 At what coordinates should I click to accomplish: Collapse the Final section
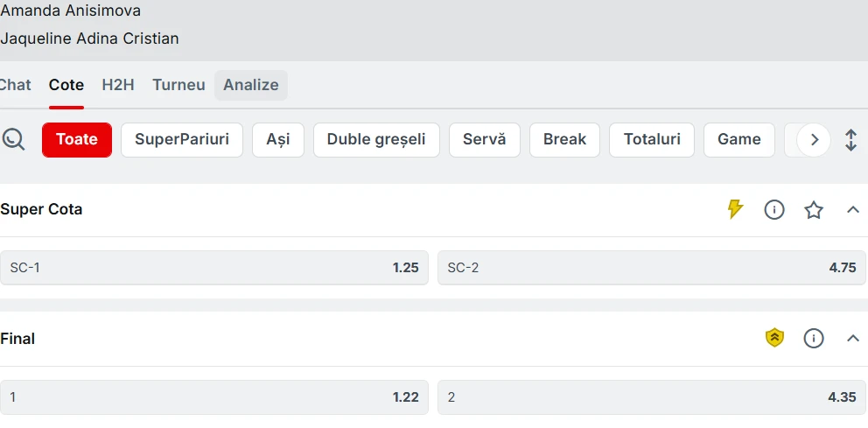pyautogui.click(x=853, y=339)
